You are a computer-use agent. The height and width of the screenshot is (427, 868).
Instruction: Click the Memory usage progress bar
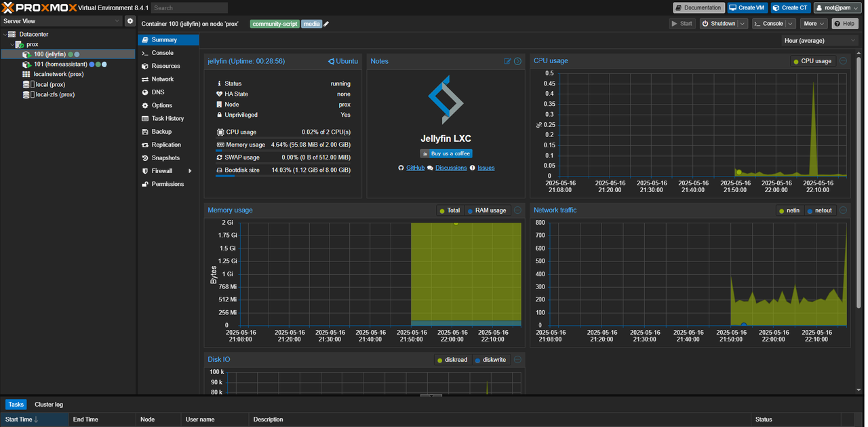(283, 150)
